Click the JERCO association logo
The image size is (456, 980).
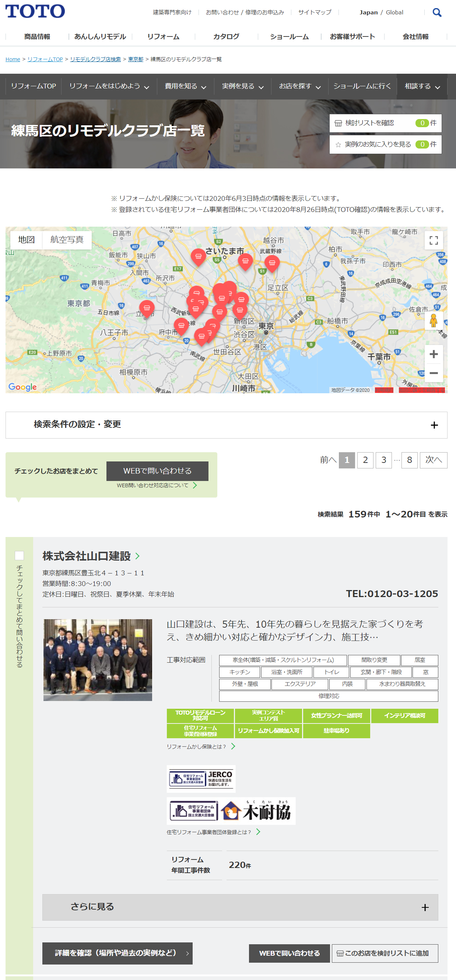pos(201,779)
